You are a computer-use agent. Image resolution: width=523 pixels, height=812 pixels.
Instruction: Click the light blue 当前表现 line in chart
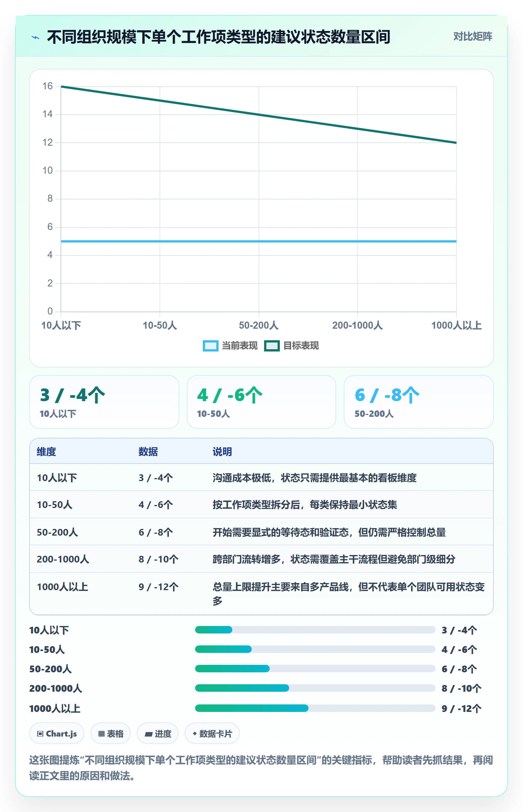259,241
